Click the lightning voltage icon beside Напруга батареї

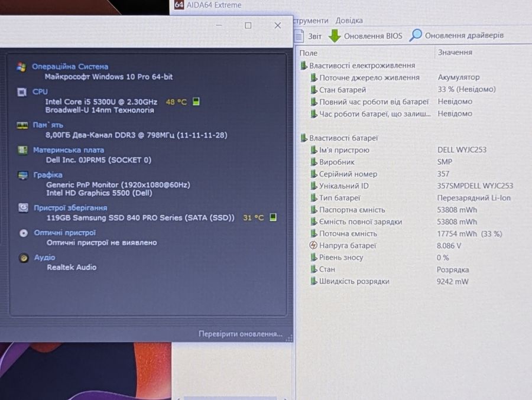pyautogui.click(x=313, y=245)
